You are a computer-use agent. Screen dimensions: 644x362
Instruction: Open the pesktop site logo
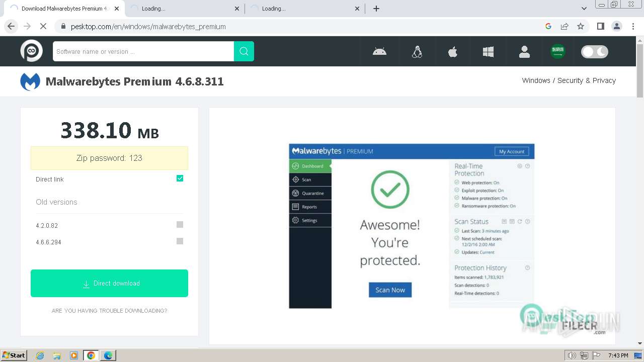pyautogui.click(x=31, y=51)
